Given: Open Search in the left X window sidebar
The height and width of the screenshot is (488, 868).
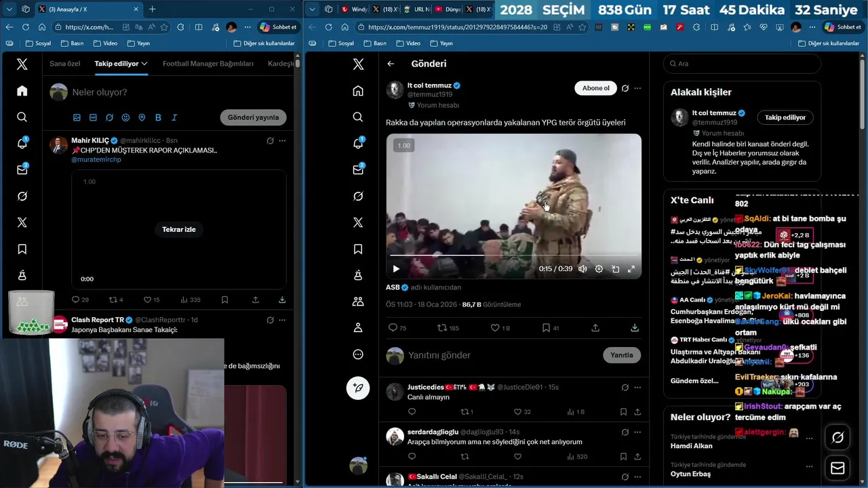Looking at the screenshot, I should (22, 117).
